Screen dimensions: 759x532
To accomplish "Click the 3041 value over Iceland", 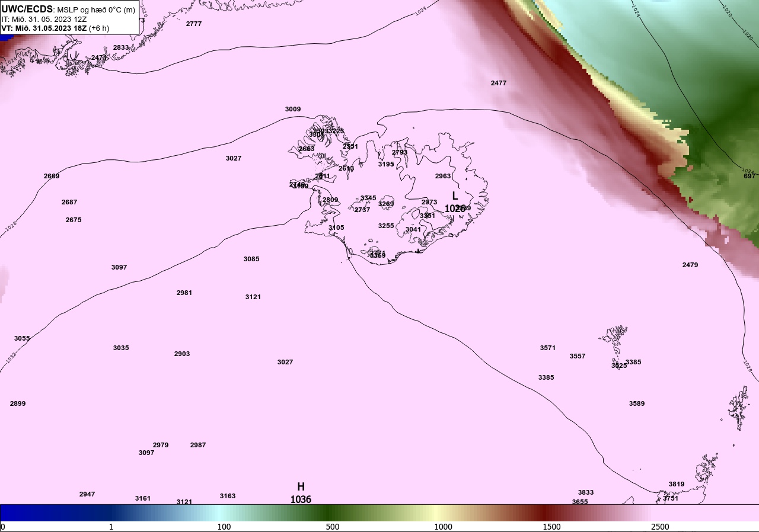I will [413, 229].
